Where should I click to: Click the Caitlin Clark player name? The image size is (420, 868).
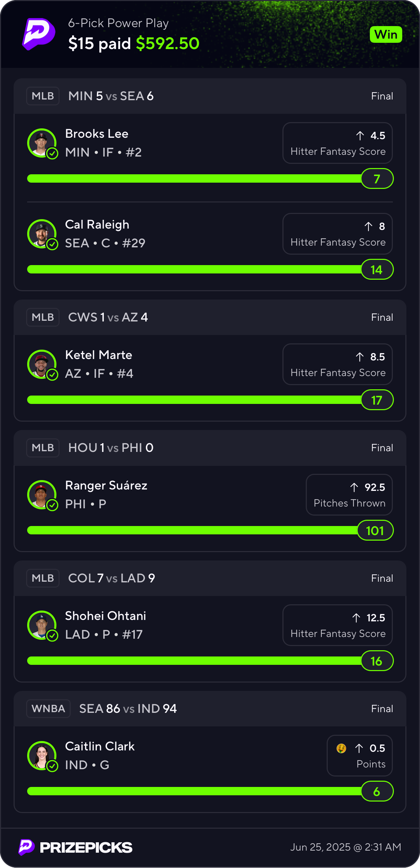[100, 746]
